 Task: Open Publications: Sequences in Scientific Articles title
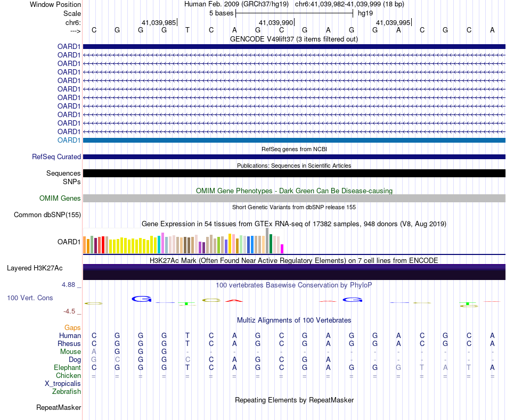click(294, 166)
